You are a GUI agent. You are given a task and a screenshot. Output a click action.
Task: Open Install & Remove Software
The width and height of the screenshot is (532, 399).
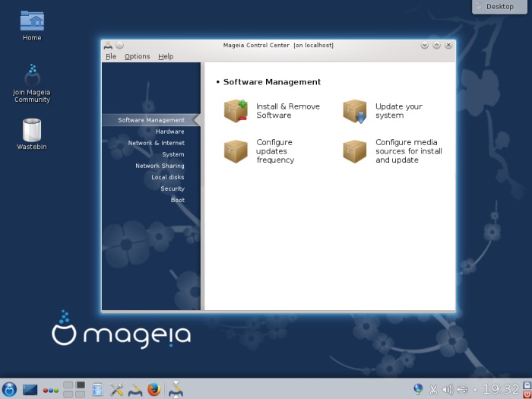pyautogui.click(x=272, y=111)
